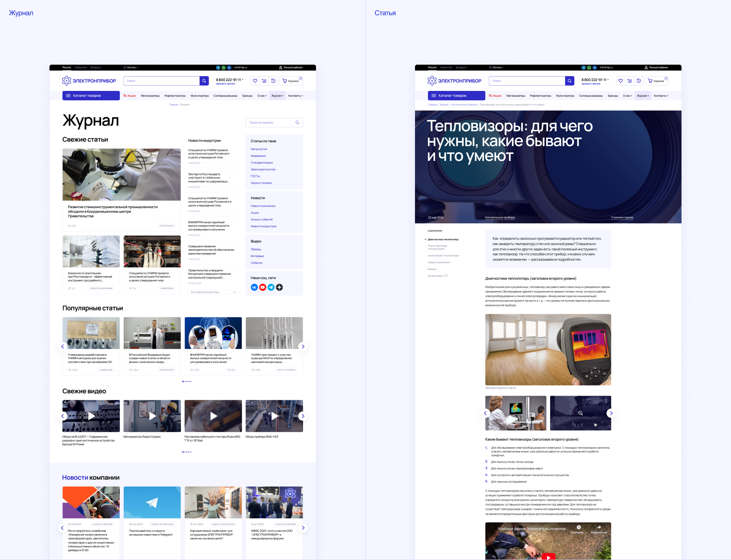The image size is (731, 560).
Task: Click the Telegram icon under Наши соц. сети
Action: [x=271, y=287]
